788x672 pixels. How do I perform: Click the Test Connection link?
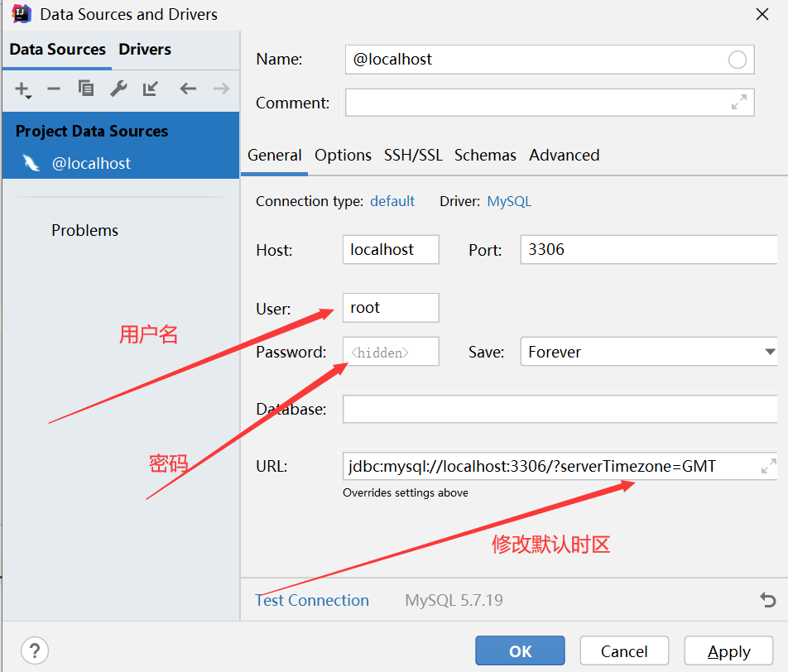point(311,600)
